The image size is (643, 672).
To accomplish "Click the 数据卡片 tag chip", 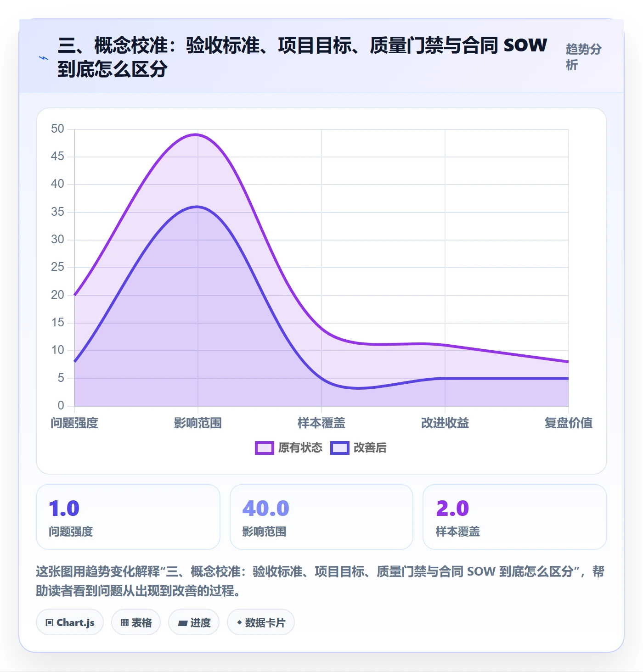I will [261, 622].
